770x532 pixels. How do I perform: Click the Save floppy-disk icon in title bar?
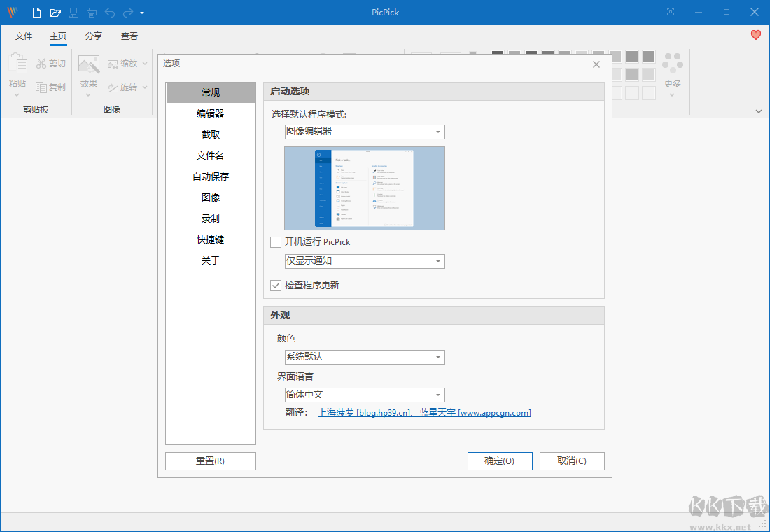tap(73, 13)
